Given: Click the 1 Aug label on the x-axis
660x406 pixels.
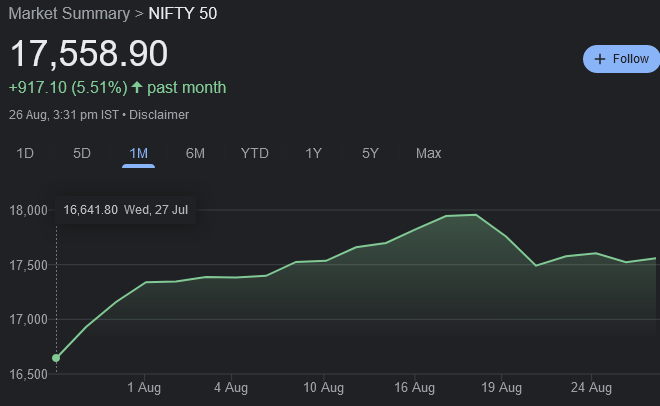Looking at the screenshot, I should [145, 388].
